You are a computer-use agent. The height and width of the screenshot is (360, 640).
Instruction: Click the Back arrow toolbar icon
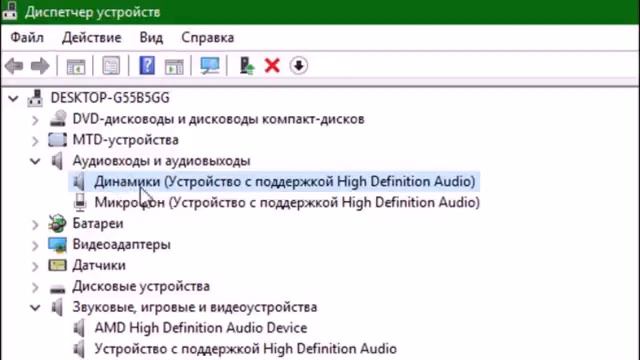coord(14,66)
